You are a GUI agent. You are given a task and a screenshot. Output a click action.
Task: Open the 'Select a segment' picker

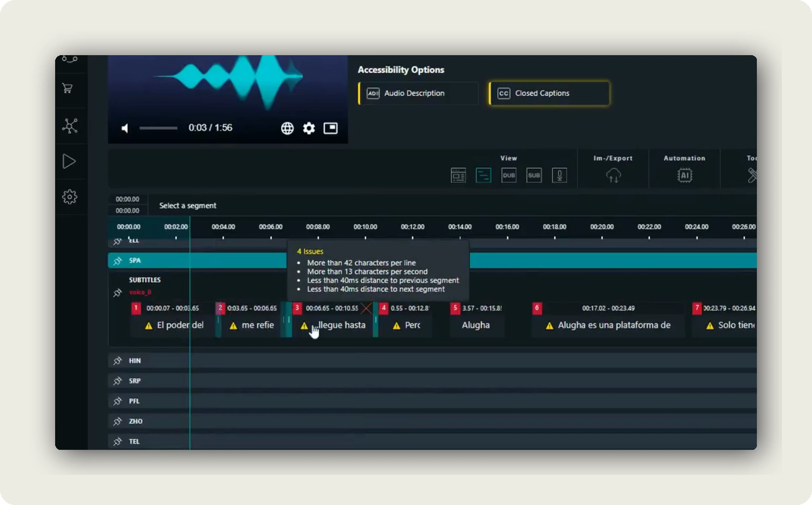[187, 205]
